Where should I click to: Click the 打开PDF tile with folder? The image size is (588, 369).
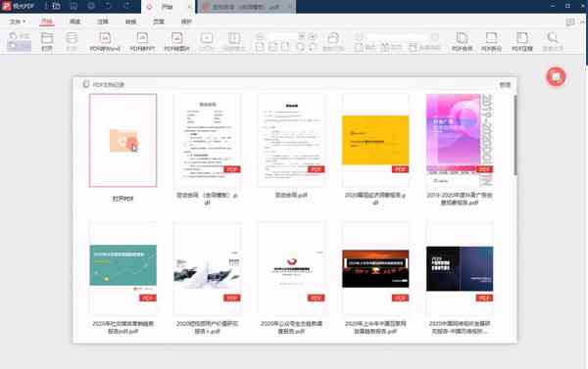pos(123,140)
